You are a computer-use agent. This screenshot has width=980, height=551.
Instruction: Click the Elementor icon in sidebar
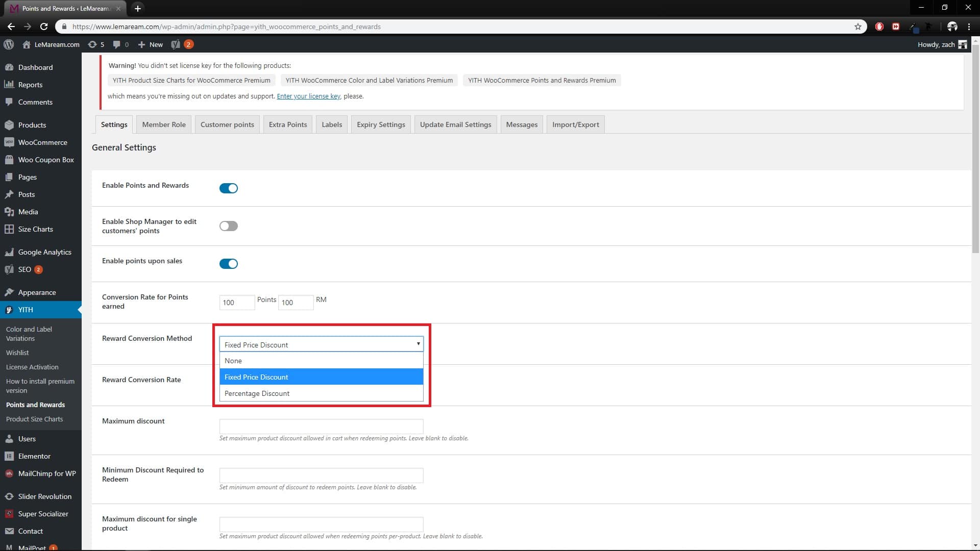[x=9, y=456]
